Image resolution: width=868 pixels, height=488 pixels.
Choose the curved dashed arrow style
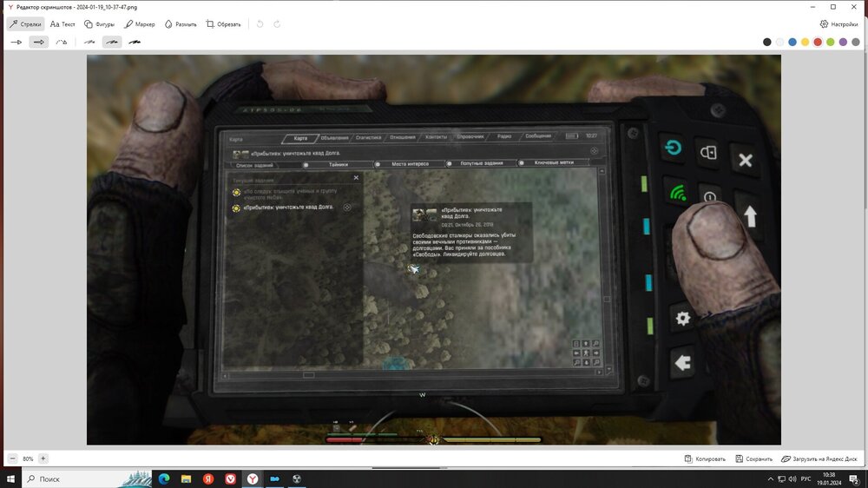point(62,42)
